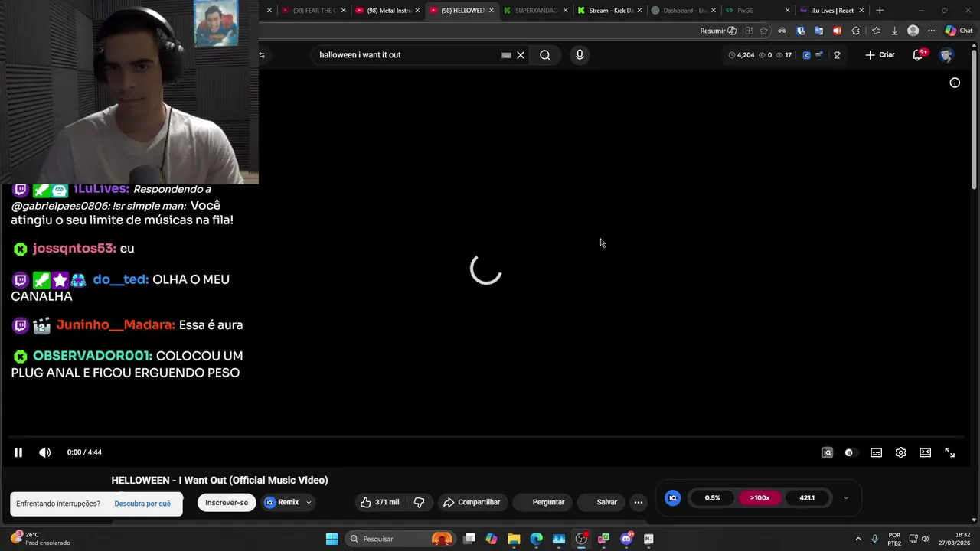Switch to theater mode in the player
The width and height of the screenshot is (980, 551).
click(x=925, y=452)
